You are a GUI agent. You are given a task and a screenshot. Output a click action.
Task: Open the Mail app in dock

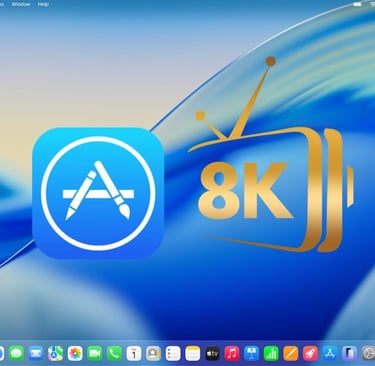[36, 353]
